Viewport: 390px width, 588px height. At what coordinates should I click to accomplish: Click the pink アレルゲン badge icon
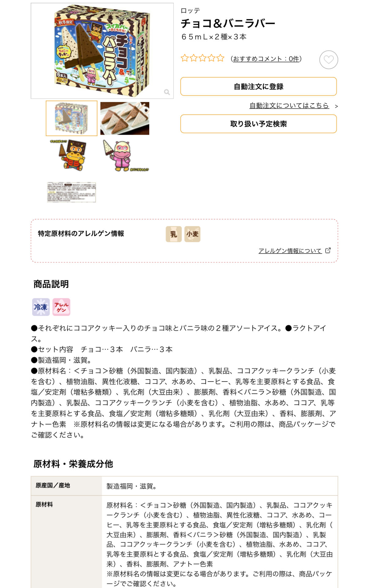point(61,307)
